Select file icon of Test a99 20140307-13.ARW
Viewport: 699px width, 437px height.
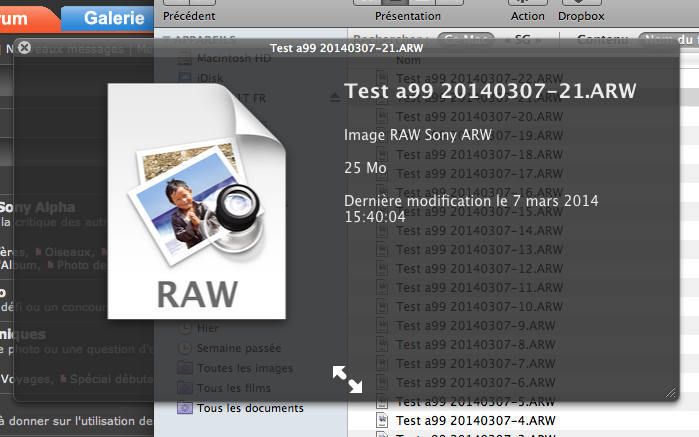(382, 249)
